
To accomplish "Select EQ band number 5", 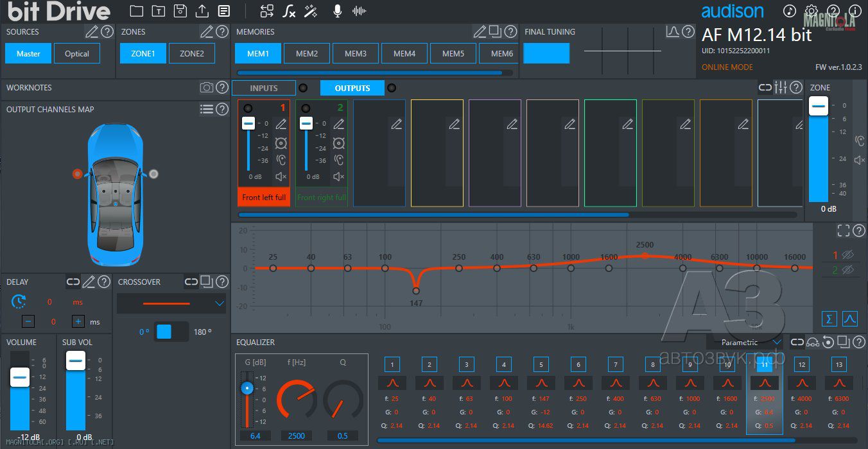I will (541, 365).
